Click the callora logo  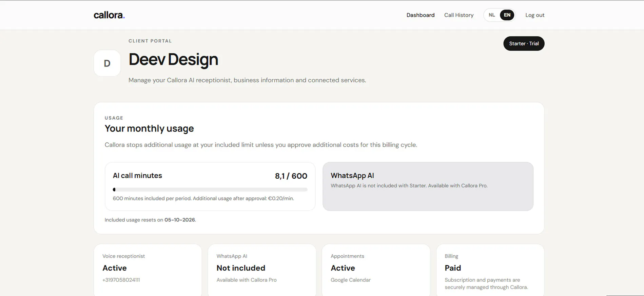click(109, 15)
